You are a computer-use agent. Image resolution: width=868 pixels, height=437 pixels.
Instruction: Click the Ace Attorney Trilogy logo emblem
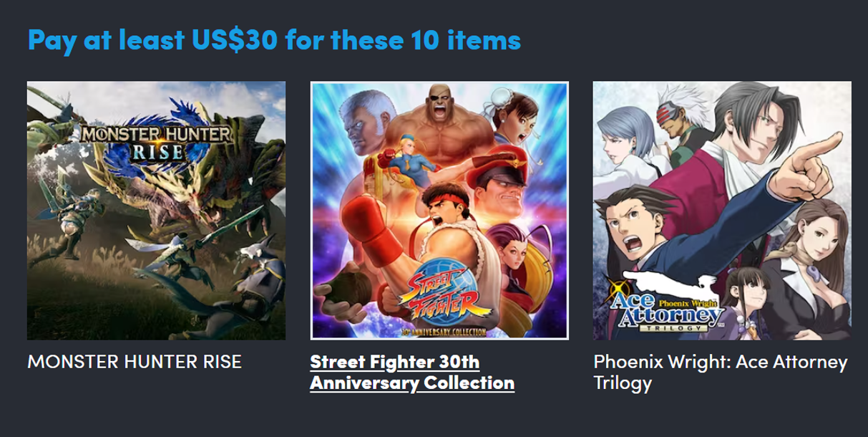[667, 306]
